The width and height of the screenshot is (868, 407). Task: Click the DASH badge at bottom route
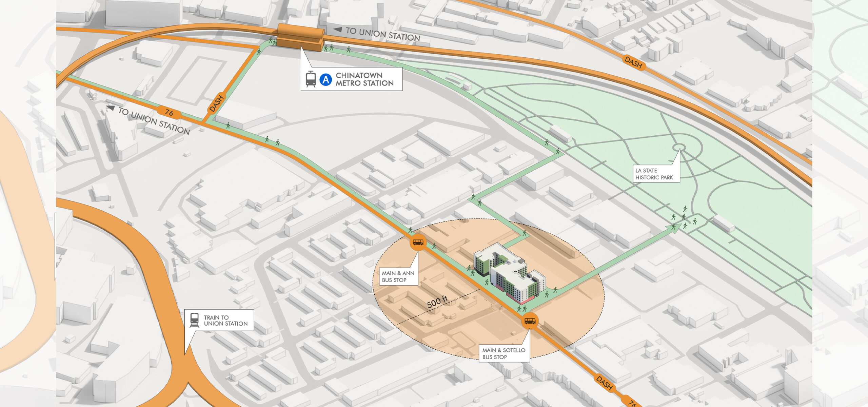point(604,383)
